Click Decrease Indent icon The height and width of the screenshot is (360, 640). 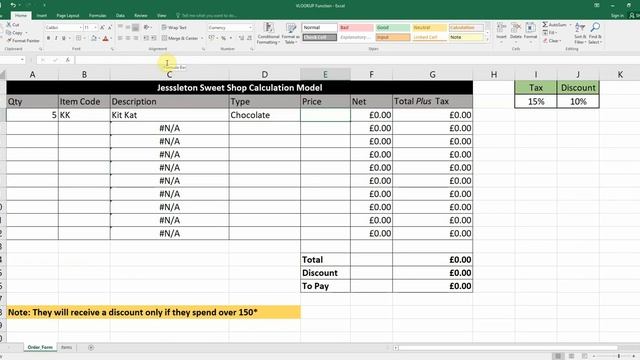point(146,38)
